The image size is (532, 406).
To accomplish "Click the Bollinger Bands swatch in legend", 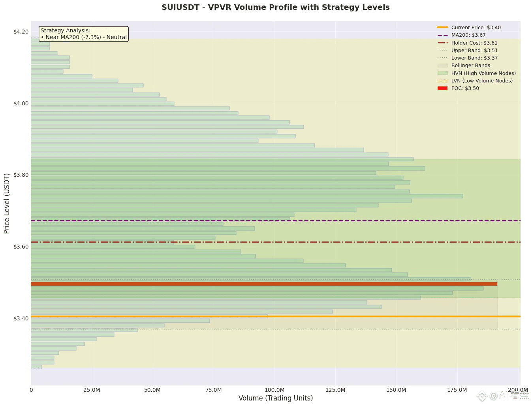I will (442, 65).
